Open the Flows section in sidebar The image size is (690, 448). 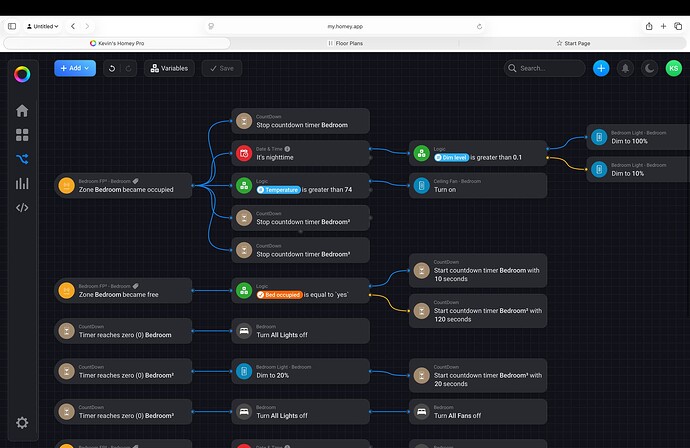[x=22, y=159]
